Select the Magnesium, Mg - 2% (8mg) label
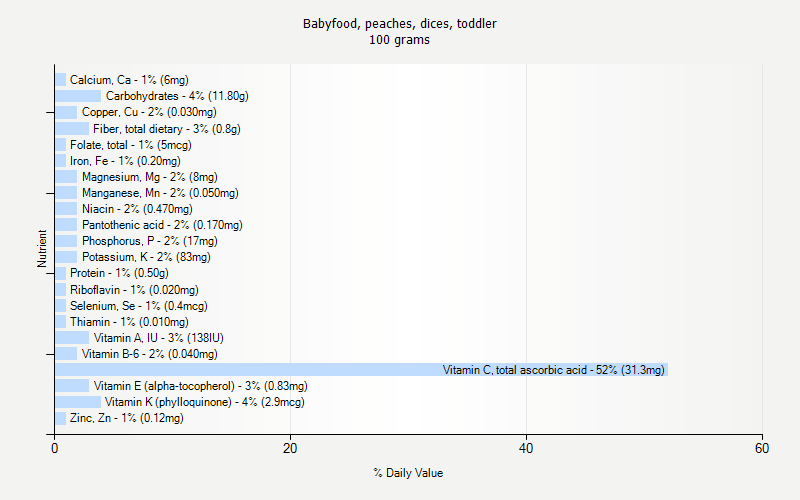 (x=149, y=177)
